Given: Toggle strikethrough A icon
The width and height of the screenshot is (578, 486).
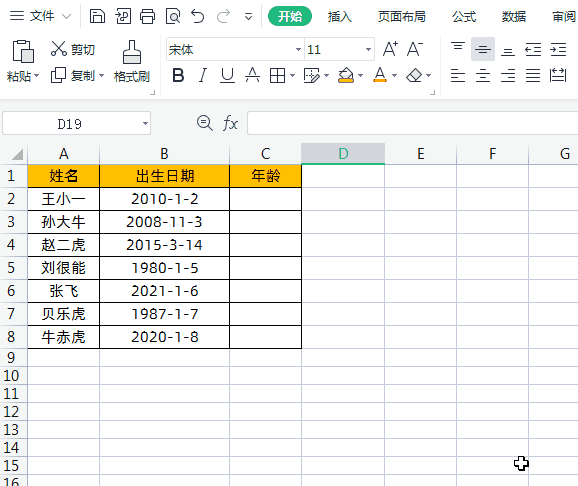Looking at the screenshot, I should tap(253, 76).
